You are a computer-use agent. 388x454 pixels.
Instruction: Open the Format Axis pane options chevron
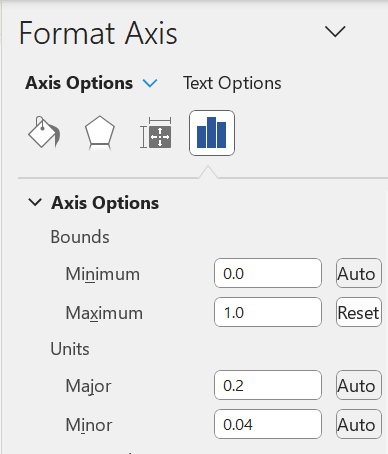click(335, 32)
